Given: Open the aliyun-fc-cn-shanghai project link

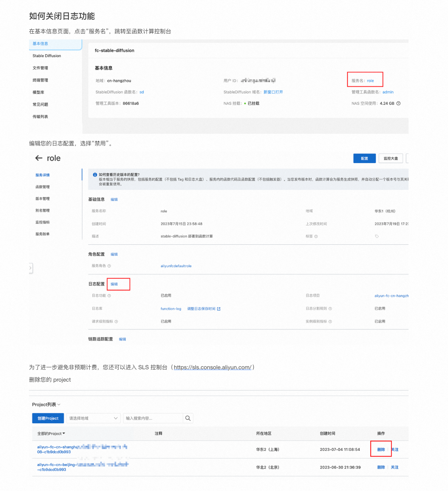Looking at the screenshot, I should (82, 449).
